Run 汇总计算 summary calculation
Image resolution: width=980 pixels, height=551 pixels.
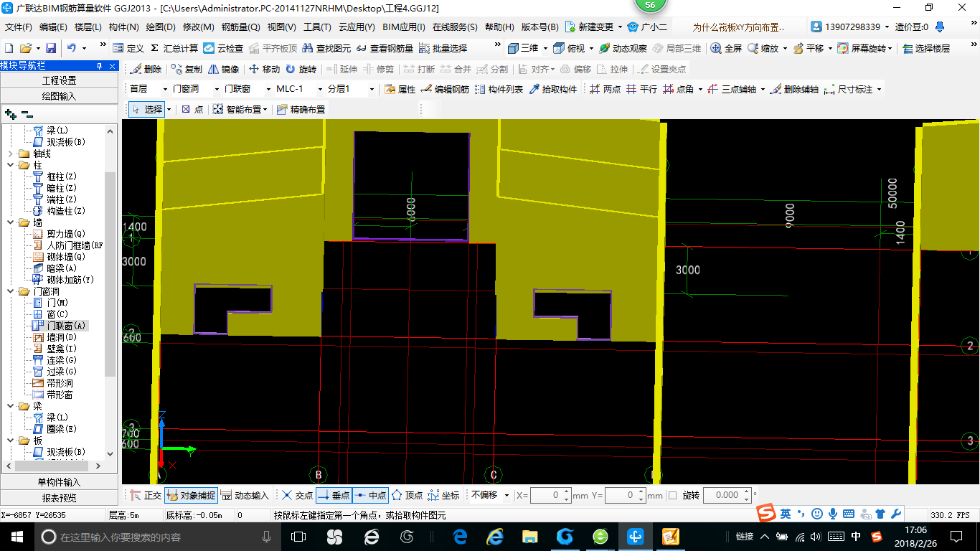coord(174,48)
